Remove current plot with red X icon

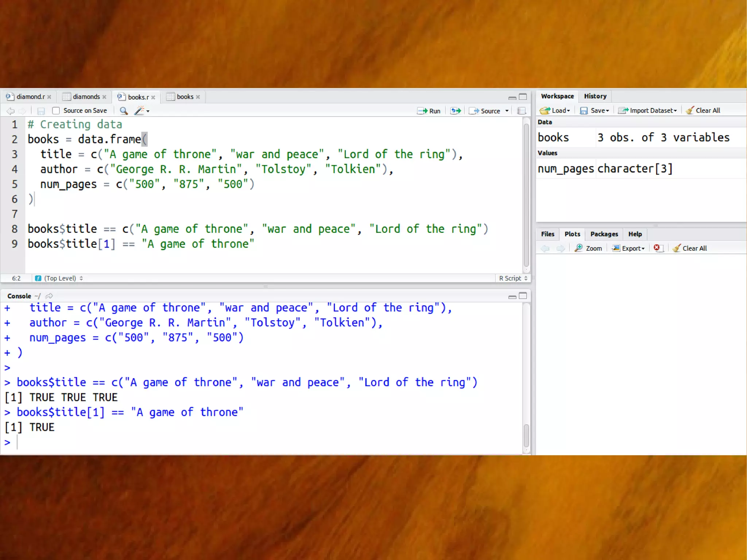(658, 248)
